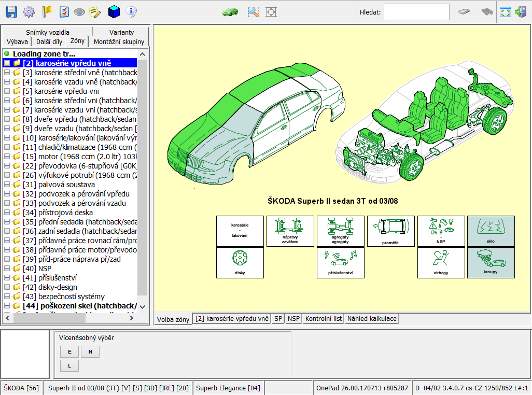Select the NSP zone tile

(441, 231)
